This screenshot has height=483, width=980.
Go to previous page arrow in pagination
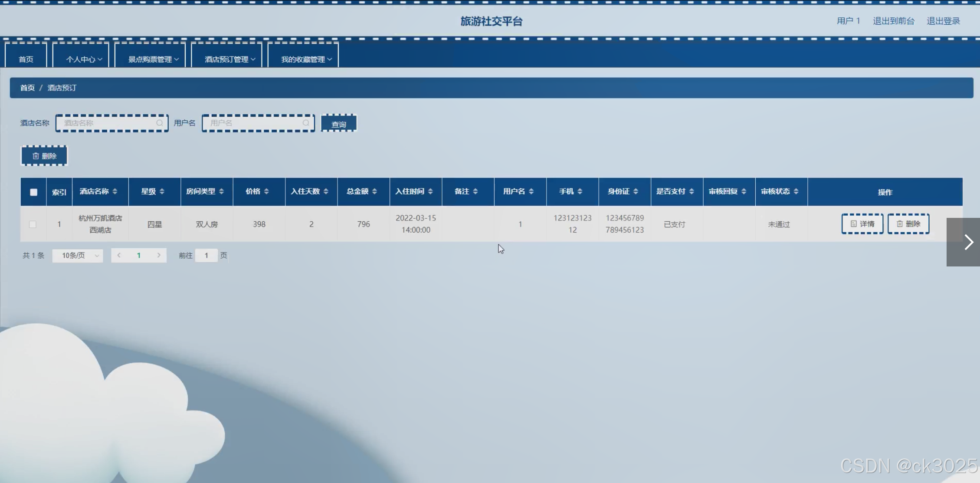click(119, 256)
